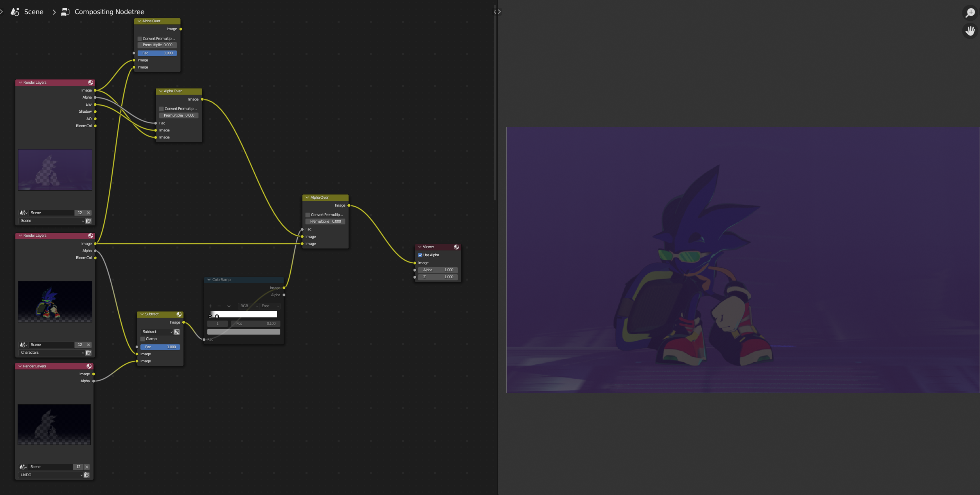Adjust the Z 1.000 slider in Viewer node

[438, 277]
